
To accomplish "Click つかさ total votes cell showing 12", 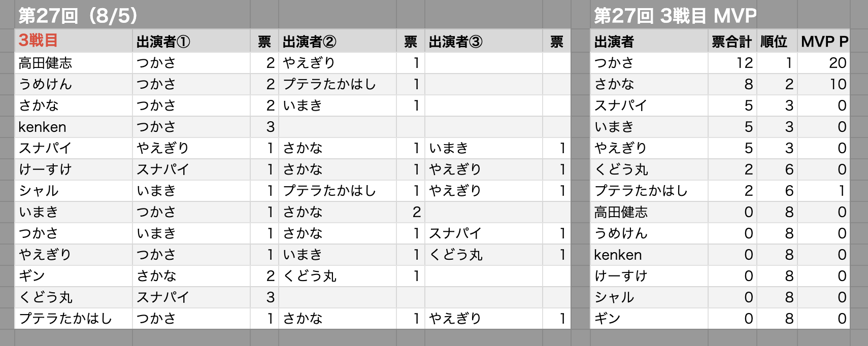I will click(x=732, y=63).
